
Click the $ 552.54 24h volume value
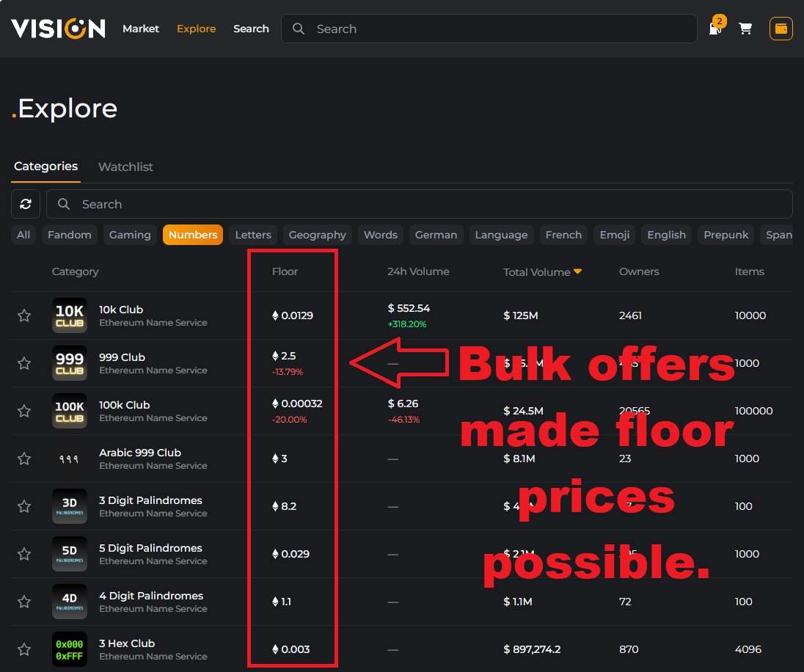pyautogui.click(x=409, y=308)
